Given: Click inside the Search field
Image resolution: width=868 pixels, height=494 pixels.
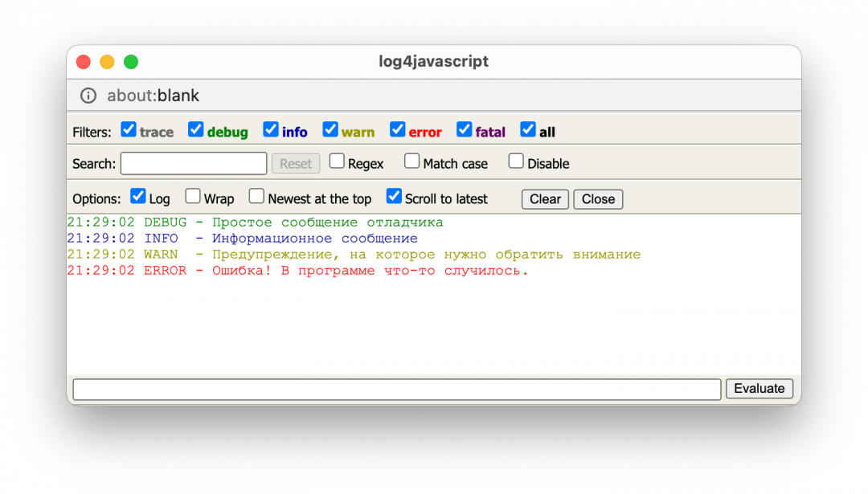Looking at the screenshot, I should tap(193, 163).
